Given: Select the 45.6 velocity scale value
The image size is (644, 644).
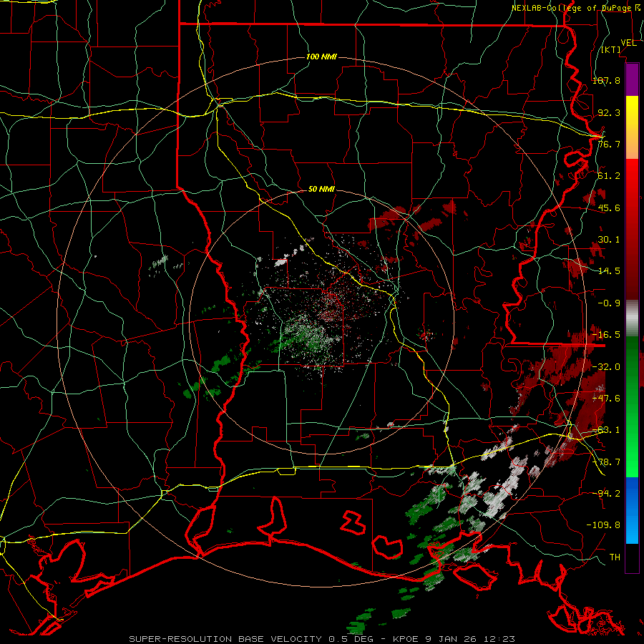Looking at the screenshot, I should pos(609,208).
